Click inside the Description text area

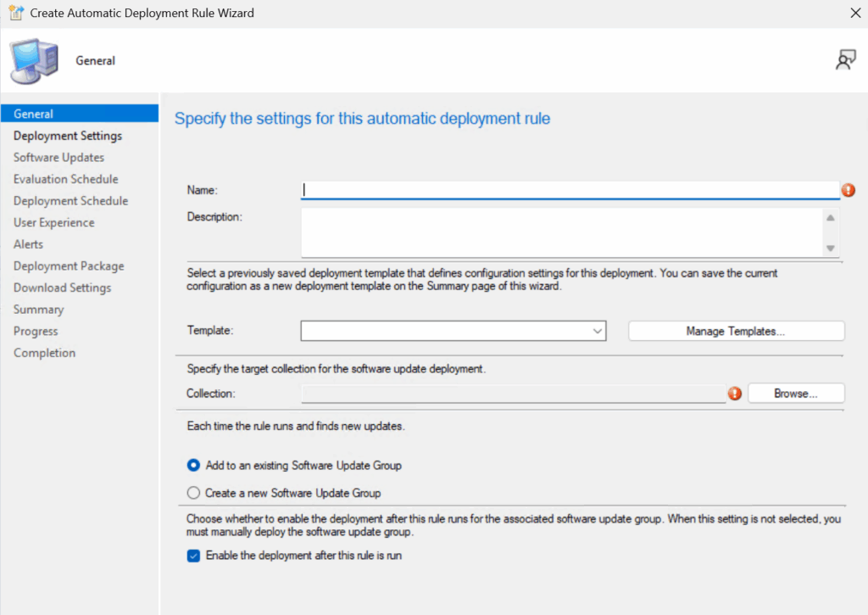click(x=559, y=232)
